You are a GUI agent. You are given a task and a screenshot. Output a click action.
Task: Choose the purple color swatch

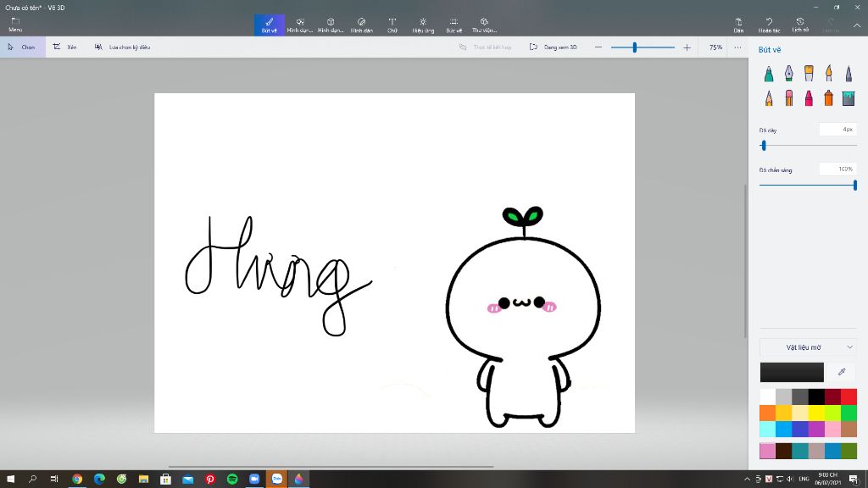816,429
